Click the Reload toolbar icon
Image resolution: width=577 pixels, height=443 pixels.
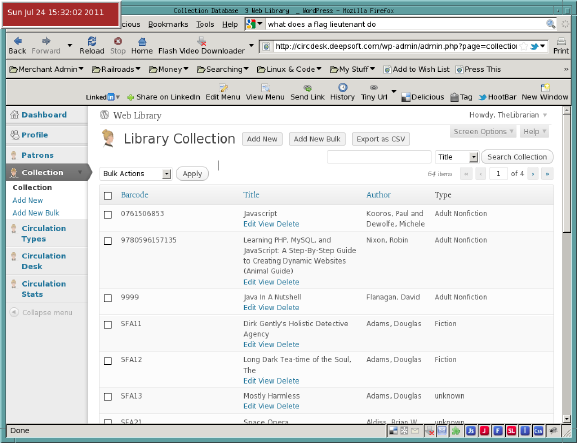pyautogui.click(x=92, y=41)
